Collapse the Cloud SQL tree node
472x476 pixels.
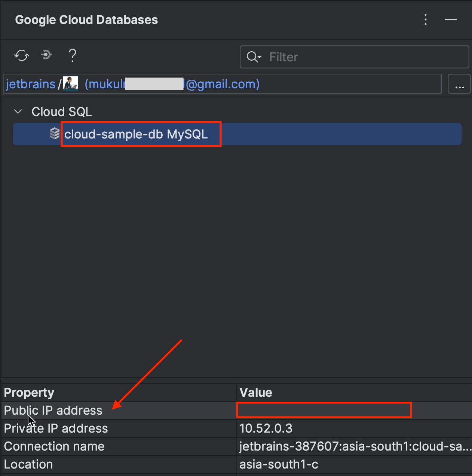(x=18, y=112)
